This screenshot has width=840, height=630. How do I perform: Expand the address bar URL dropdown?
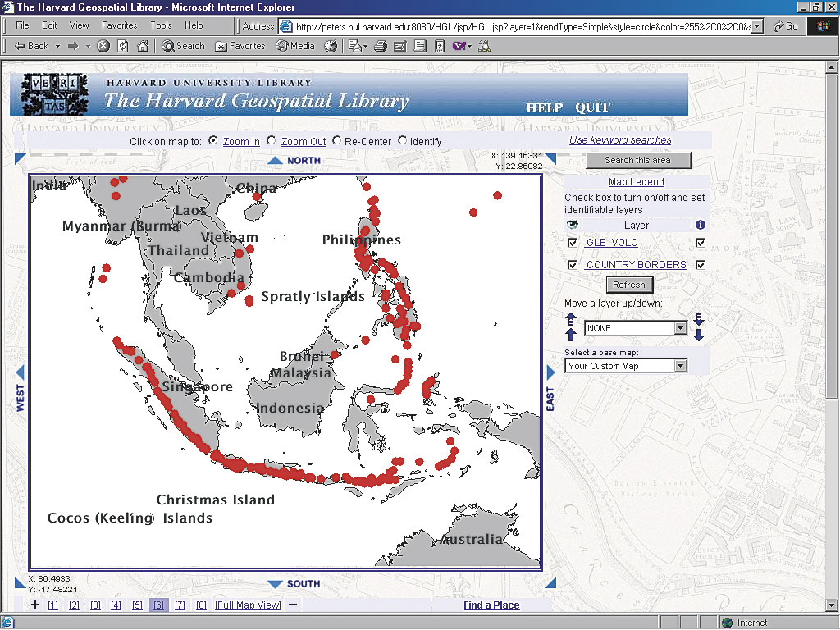tap(757, 26)
